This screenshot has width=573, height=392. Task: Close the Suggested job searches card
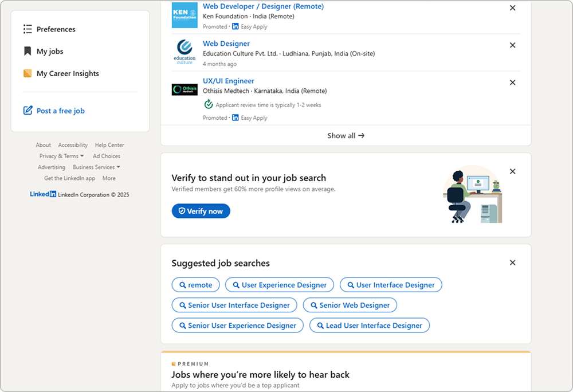click(512, 262)
